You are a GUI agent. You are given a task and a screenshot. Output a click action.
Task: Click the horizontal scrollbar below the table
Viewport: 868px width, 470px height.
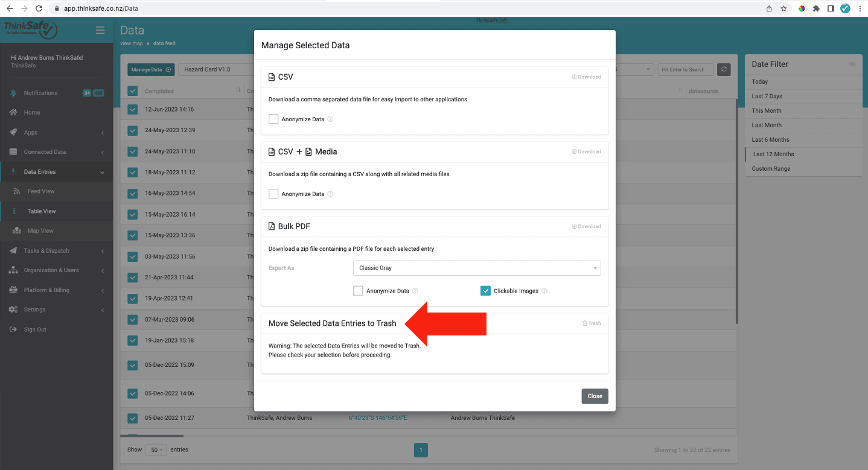(x=152, y=436)
